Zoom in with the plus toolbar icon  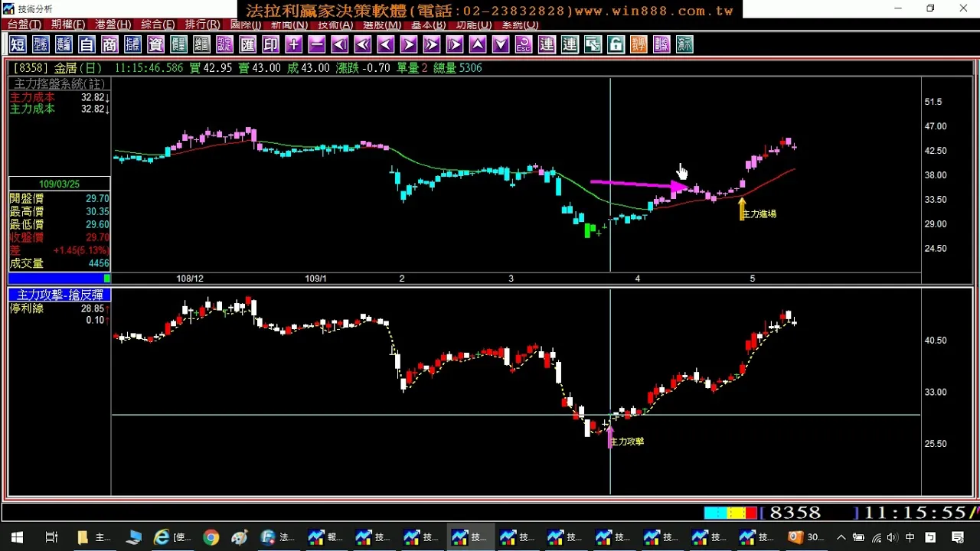294,44
